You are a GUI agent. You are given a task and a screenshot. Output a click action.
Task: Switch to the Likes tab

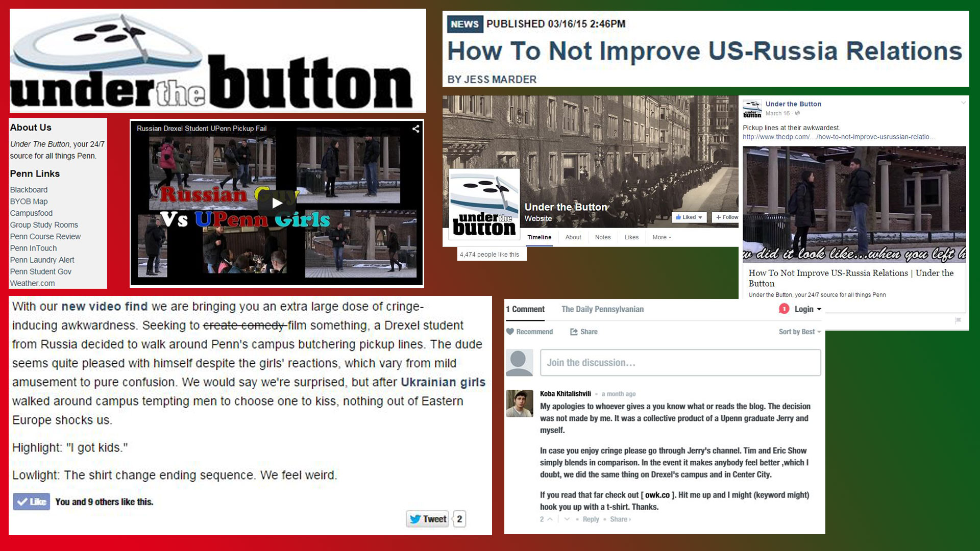click(631, 237)
